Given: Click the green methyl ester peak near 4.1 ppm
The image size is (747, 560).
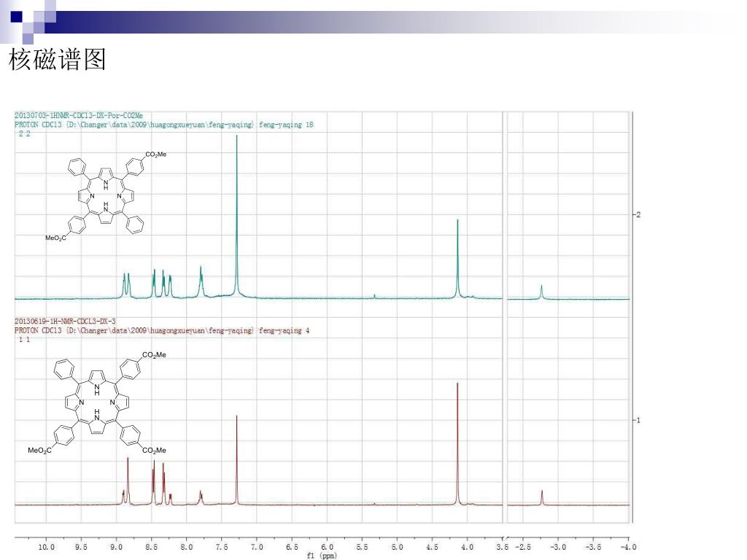Looking at the screenshot, I should 457,259.
